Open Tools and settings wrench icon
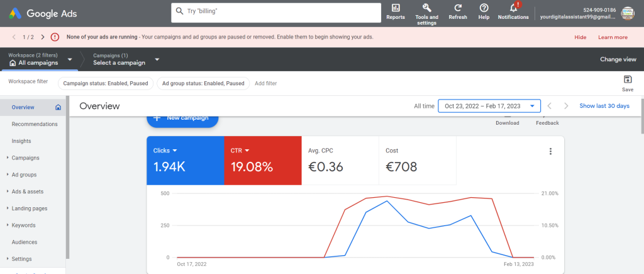This screenshot has width=644, height=274. (x=426, y=8)
